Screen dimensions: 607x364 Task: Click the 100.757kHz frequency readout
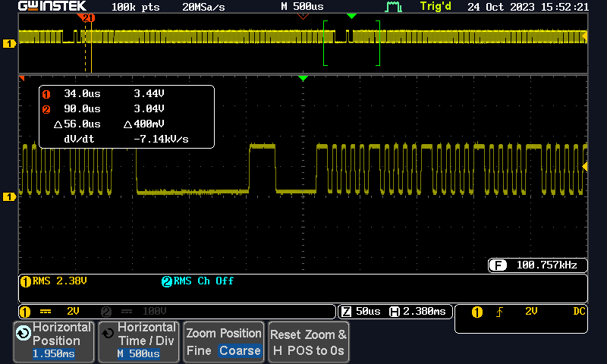546,265
